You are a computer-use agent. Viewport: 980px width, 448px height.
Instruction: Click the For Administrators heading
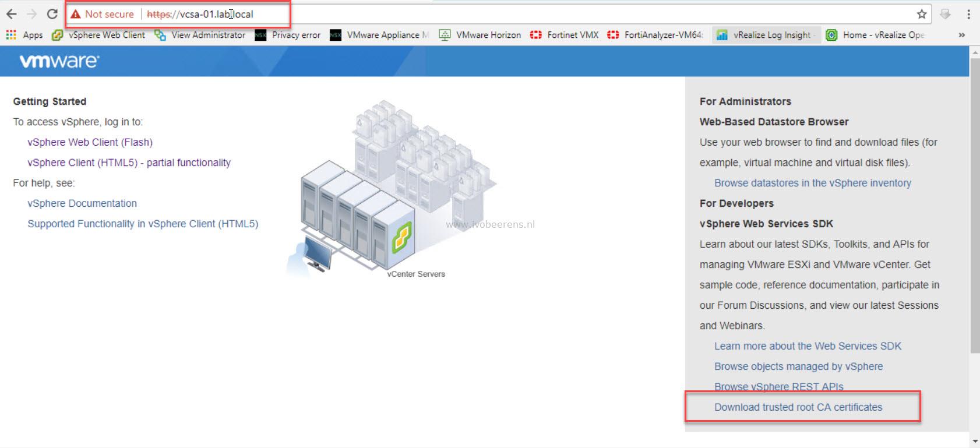pyautogui.click(x=745, y=101)
